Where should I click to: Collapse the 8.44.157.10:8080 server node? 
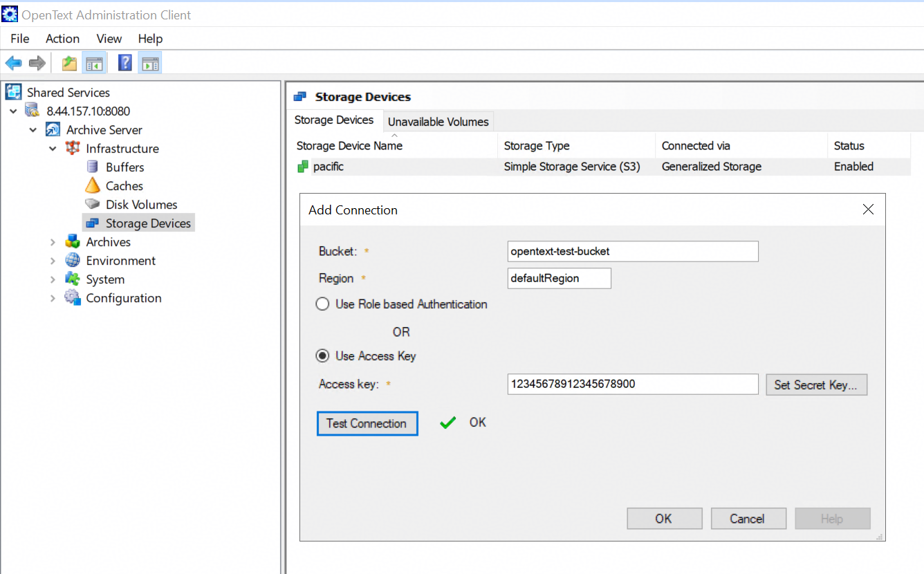[x=13, y=111]
